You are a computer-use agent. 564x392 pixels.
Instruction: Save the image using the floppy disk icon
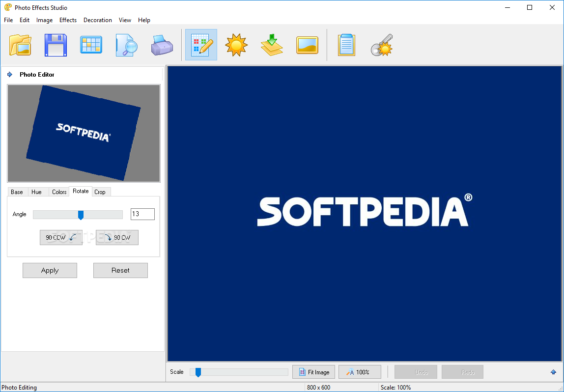56,45
